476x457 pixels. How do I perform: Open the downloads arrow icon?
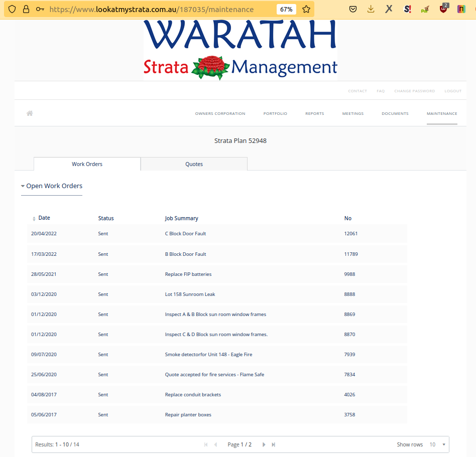click(371, 9)
